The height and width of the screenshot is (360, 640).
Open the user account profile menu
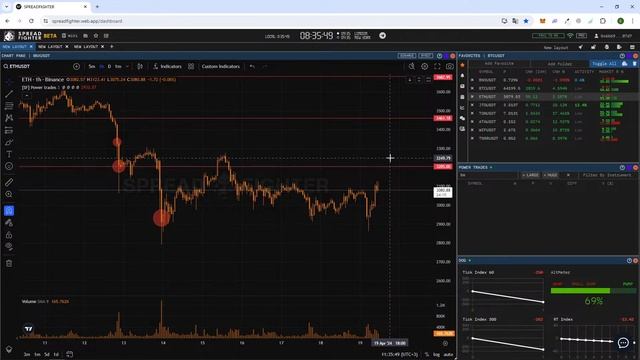pos(613,36)
